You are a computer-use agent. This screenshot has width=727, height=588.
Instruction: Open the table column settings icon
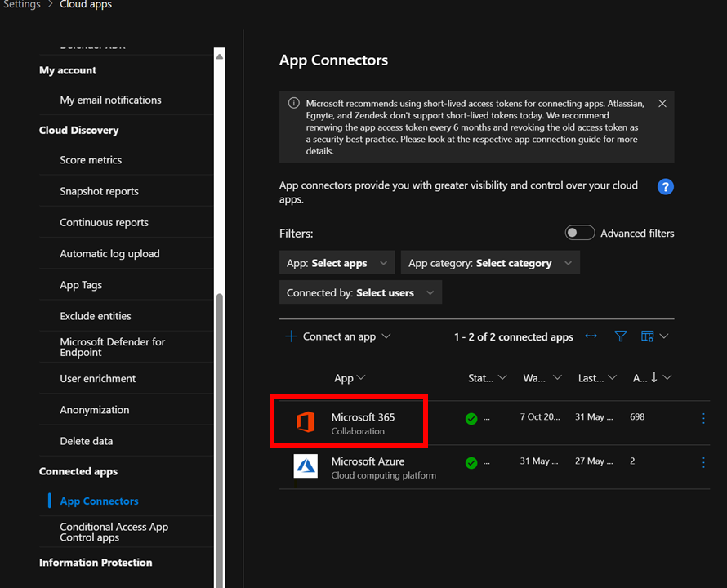(x=648, y=336)
